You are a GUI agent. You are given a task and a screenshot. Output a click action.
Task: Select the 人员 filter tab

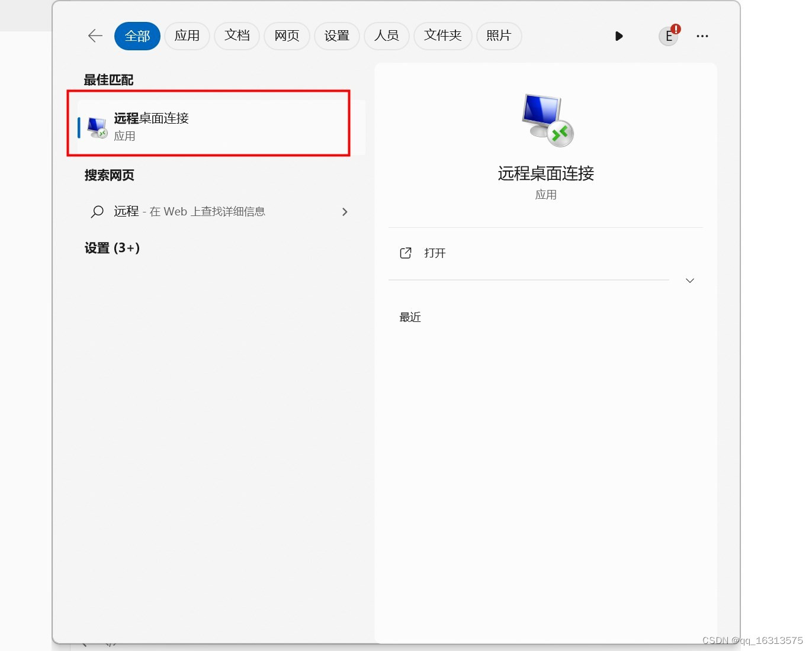click(387, 36)
